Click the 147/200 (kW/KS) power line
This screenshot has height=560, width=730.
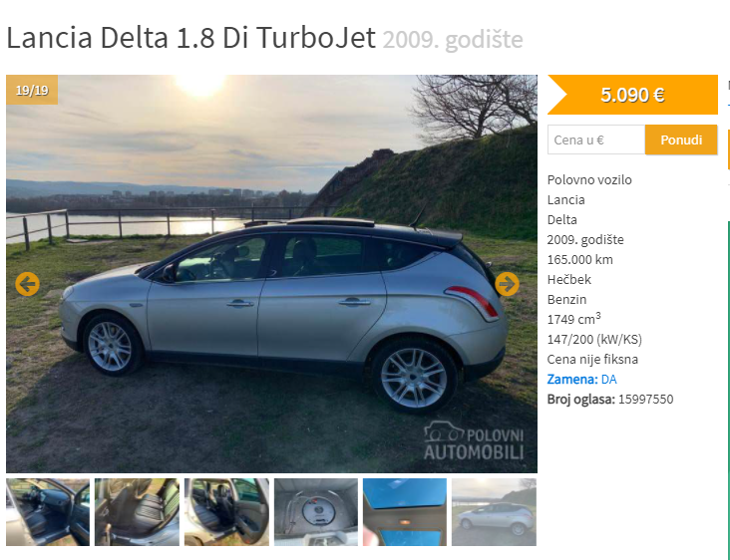[594, 339]
